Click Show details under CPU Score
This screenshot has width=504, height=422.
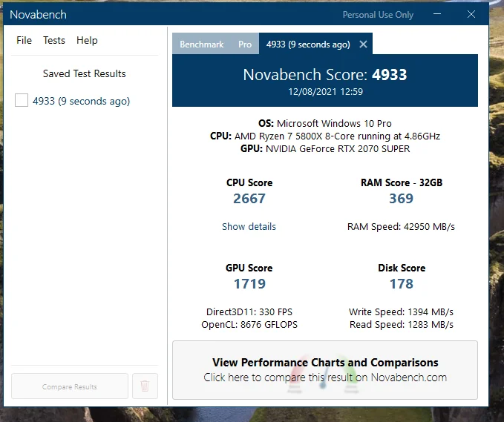(249, 227)
